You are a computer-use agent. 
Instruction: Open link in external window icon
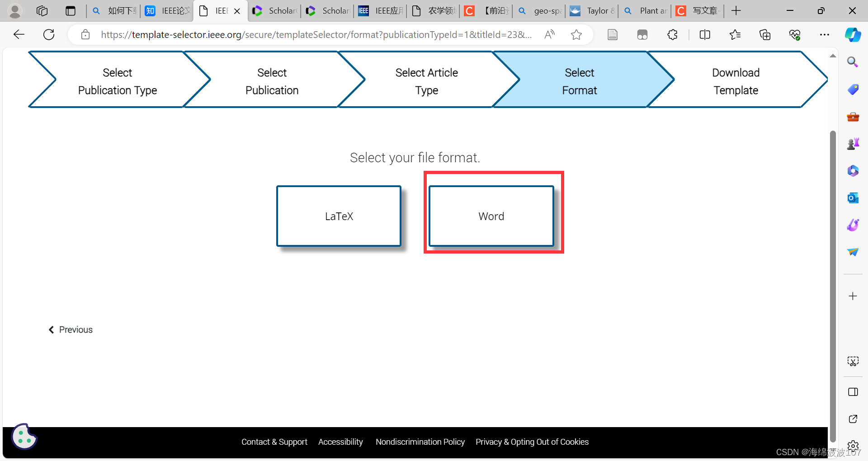(x=853, y=419)
